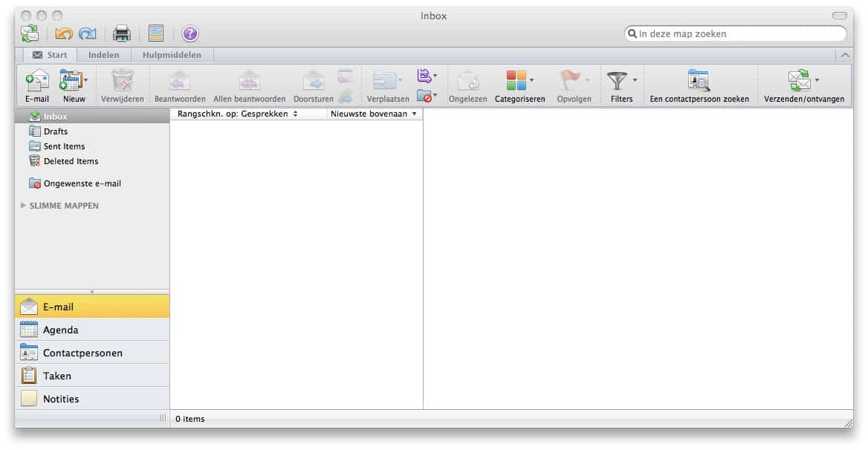Click the toolbar toggle pill in title bar
868x450 pixels.
pyautogui.click(x=839, y=16)
